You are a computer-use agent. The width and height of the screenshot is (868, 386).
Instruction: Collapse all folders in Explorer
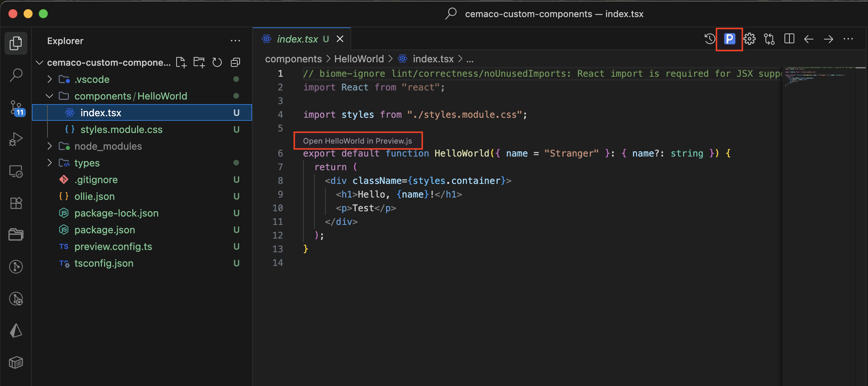click(235, 62)
